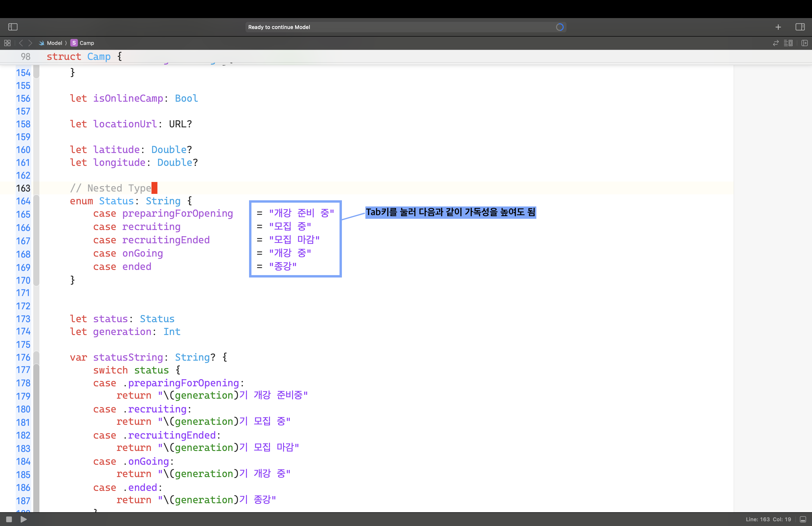Open editor options with minimap icon

pos(788,43)
